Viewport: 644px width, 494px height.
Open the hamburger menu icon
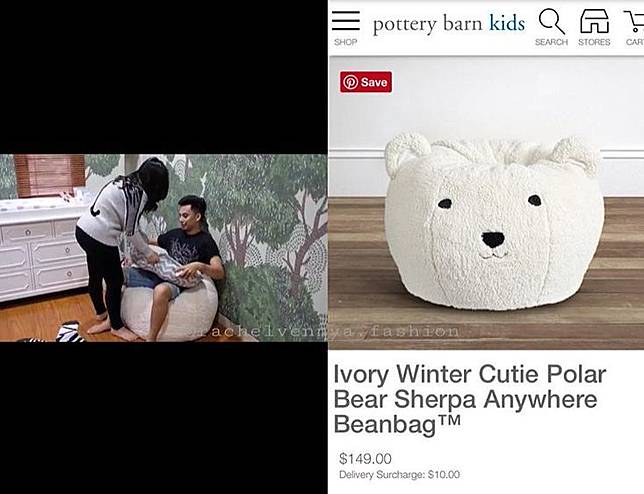pyautogui.click(x=346, y=21)
